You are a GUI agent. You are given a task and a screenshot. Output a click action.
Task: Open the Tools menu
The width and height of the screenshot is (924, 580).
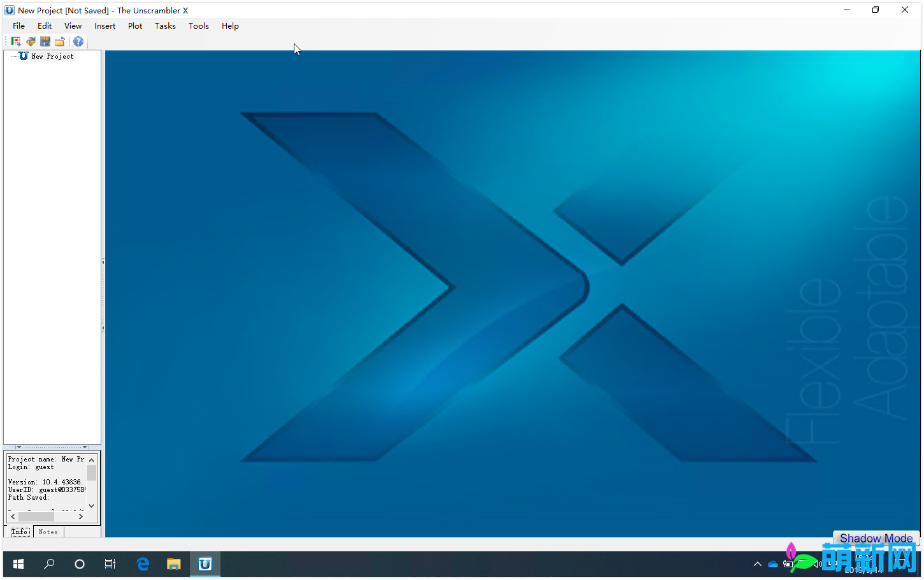[199, 26]
